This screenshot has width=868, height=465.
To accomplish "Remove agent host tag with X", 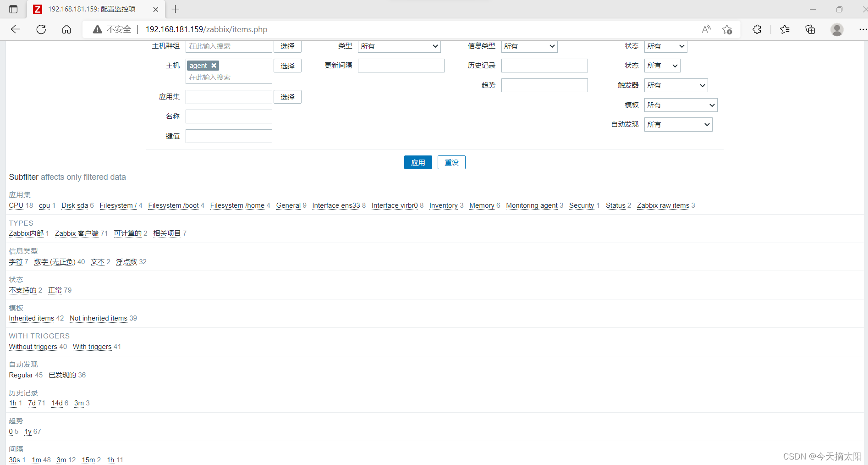I will click(x=214, y=66).
